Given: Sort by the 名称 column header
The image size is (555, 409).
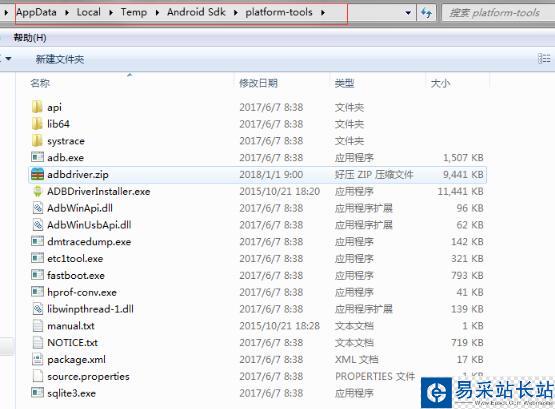Looking at the screenshot, I should pos(40,83).
